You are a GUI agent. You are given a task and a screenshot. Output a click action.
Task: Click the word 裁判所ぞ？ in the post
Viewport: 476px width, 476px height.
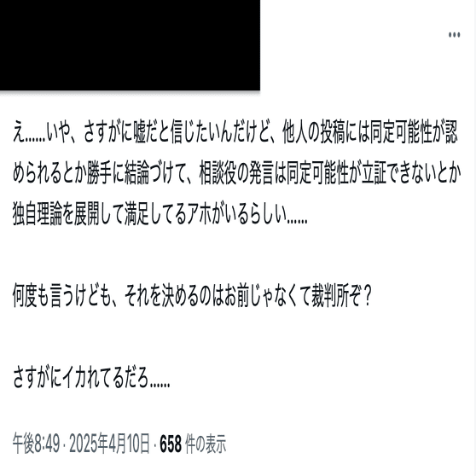[341, 295]
